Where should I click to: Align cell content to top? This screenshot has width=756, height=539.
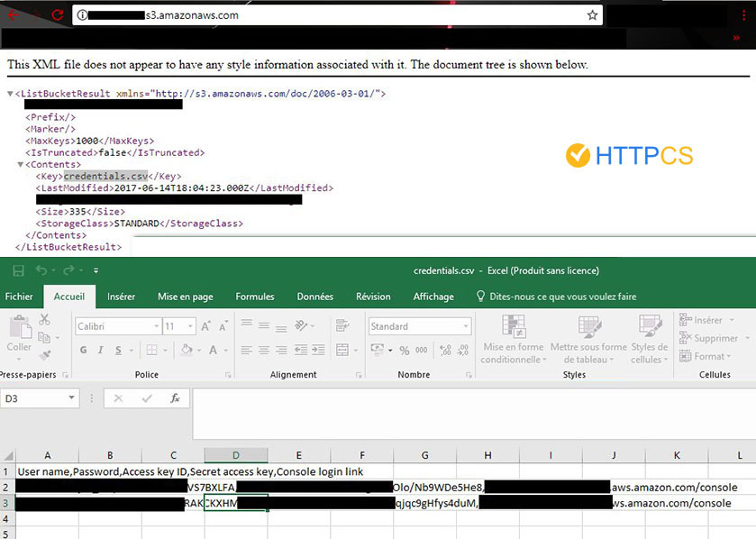[x=246, y=324]
